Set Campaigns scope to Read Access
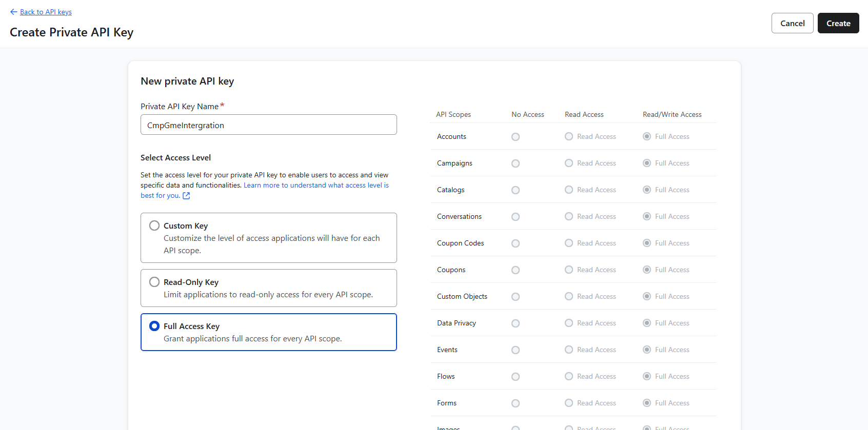 coord(569,163)
